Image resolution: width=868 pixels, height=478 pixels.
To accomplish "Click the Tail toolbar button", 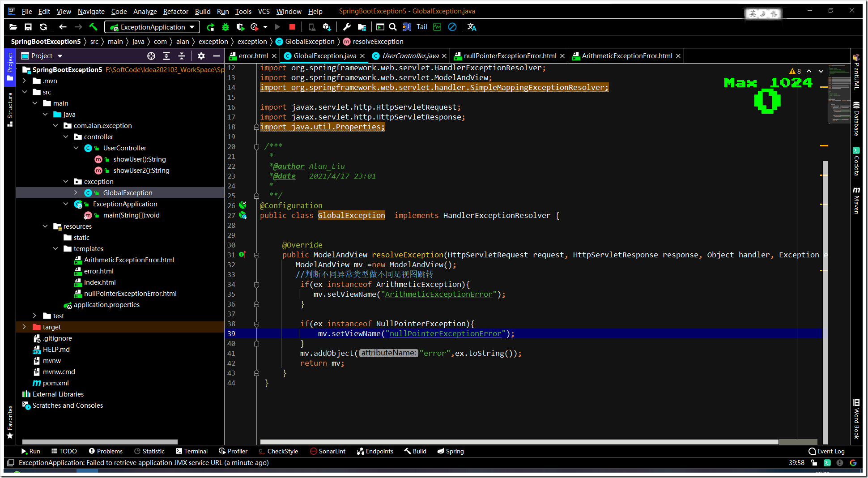I will [x=422, y=27].
